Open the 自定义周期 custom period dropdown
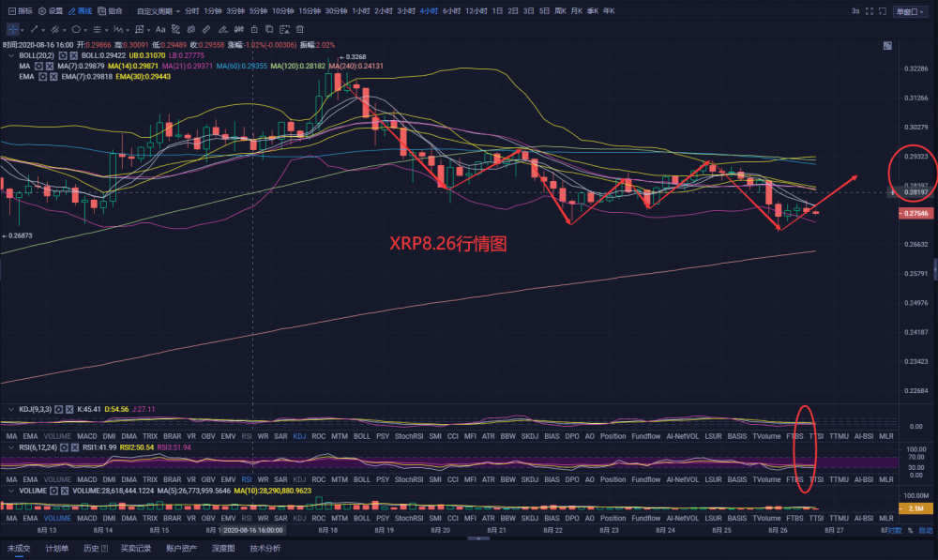Image resolution: width=938 pixels, height=560 pixels. click(x=158, y=11)
